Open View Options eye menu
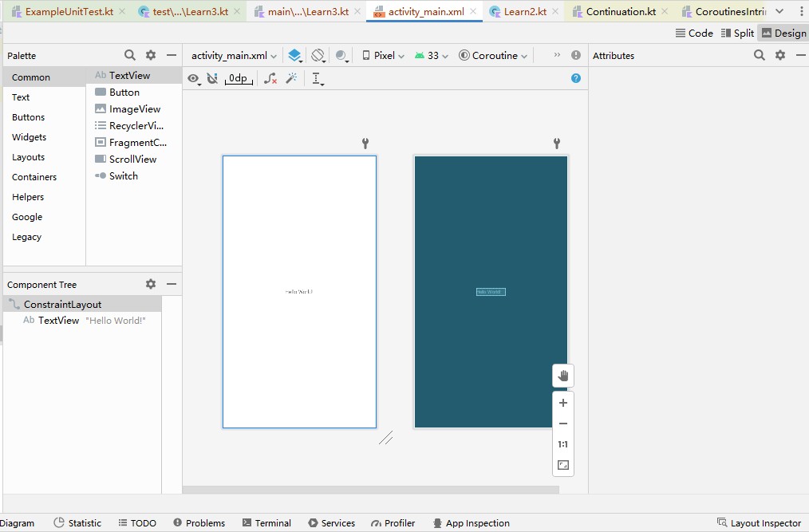This screenshot has width=809, height=532. tap(194, 78)
